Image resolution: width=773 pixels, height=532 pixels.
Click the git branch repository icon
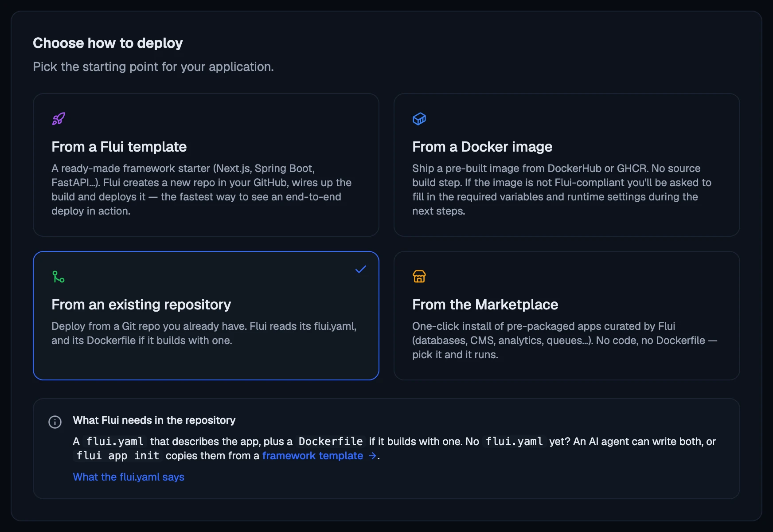tap(59, 277)
